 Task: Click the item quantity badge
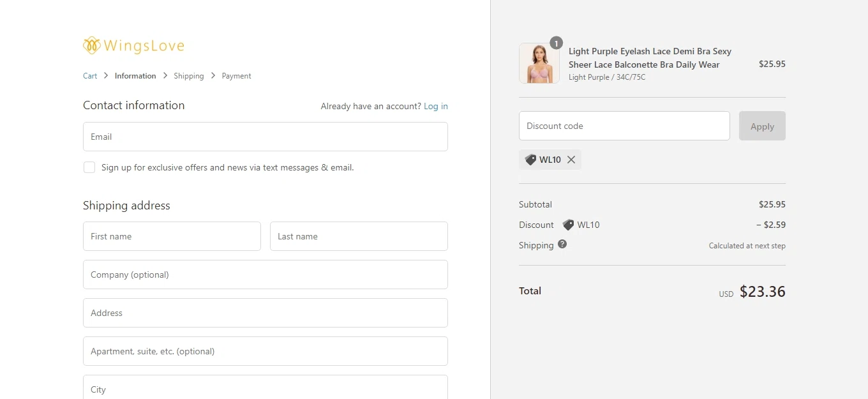[556, 43]
